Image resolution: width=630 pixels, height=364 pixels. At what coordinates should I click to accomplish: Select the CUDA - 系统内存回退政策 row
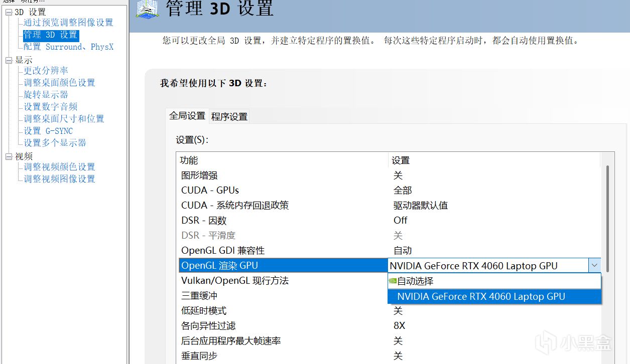390,206
